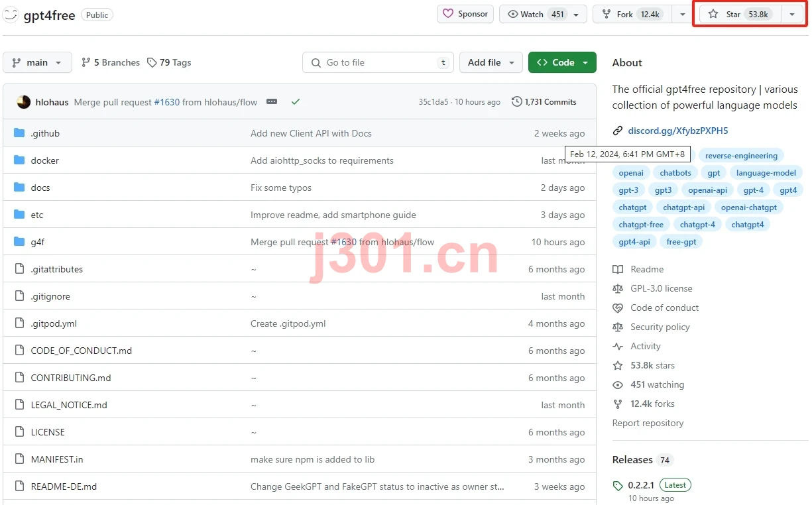Open .gitpod.yml file
Screen dimensions: 812x505
click(x=54, y=323)
